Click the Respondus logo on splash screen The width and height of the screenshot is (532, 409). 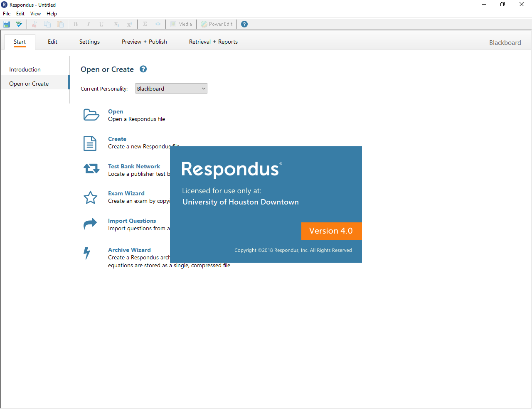(232, 170)
